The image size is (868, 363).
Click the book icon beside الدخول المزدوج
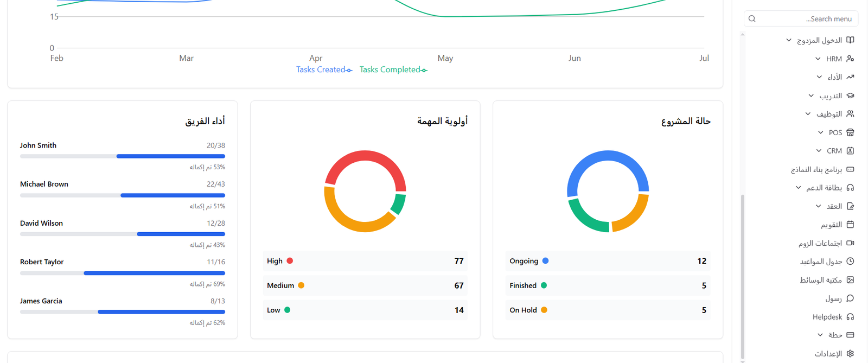(x=850, y=40)
